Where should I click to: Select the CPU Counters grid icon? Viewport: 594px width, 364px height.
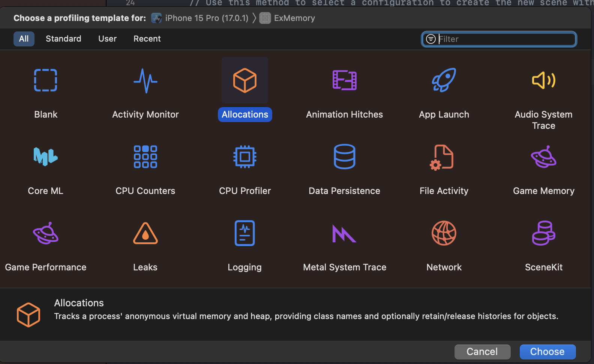point(145,157)
